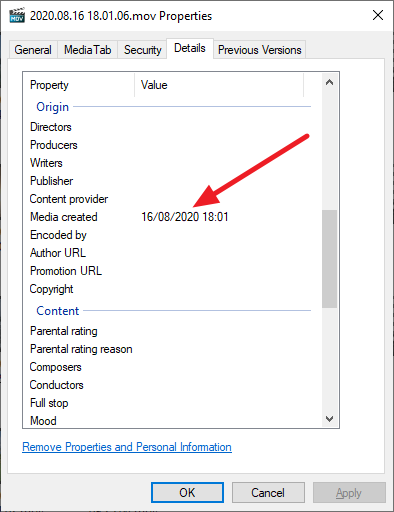The height and width of the screenshot is (512, 394).
Task: Click the Cancel button
Action: [x=268, y=492]
